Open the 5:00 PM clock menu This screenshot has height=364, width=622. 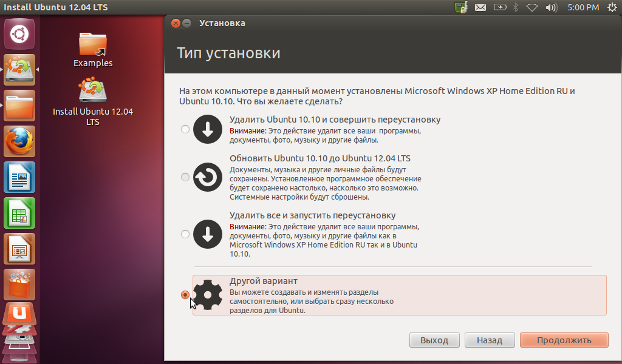click(583, 7)
